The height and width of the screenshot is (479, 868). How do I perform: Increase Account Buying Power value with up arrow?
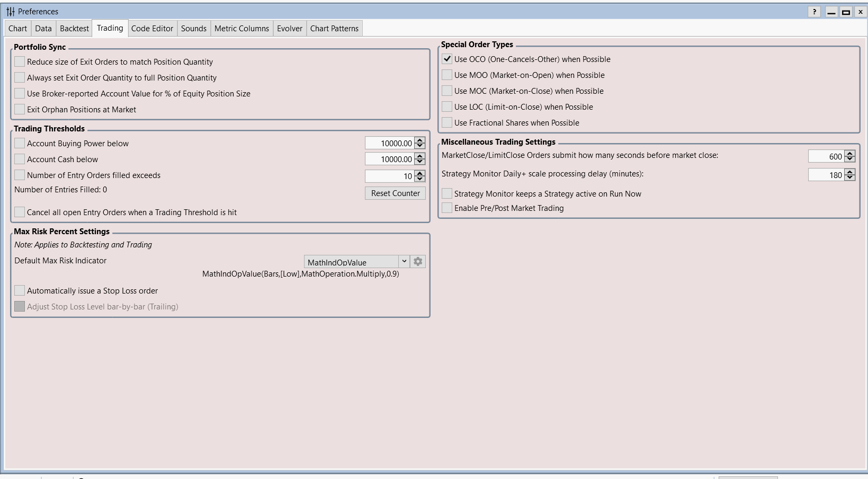tap(420, 140)
